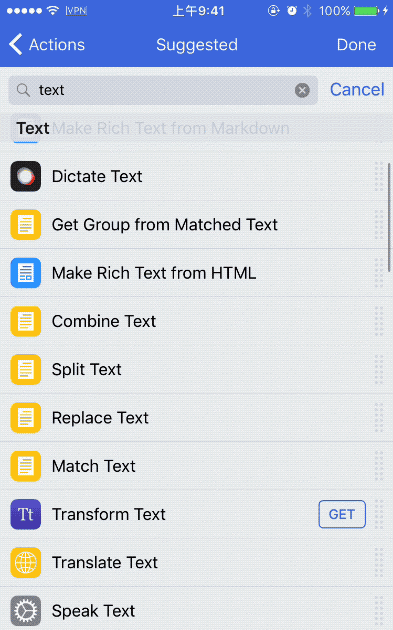Select the Match Text action icon
This screenshot has width=393, height=630.
point(26,466)
